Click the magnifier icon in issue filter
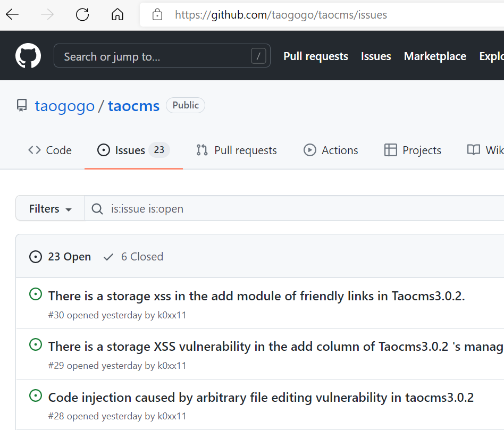The height and width of the screenshot is (430, 504). pyautogui.click(x=97, y=209)
